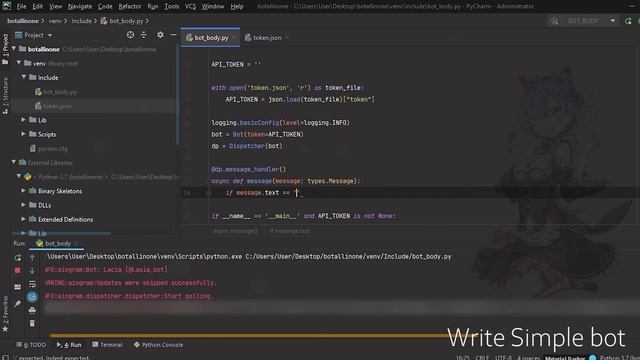Open Project panel settings gear
Viewport: 640px width, 360px height.
160,35
